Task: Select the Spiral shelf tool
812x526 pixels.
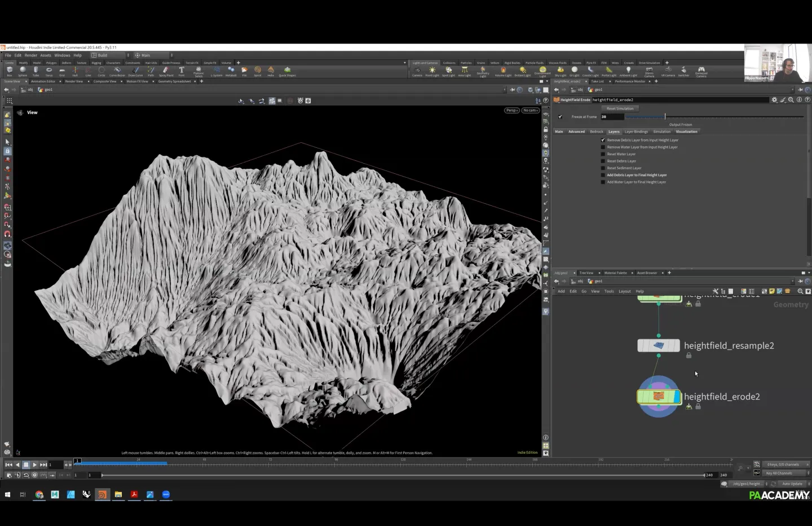Action: pos(258,71)
